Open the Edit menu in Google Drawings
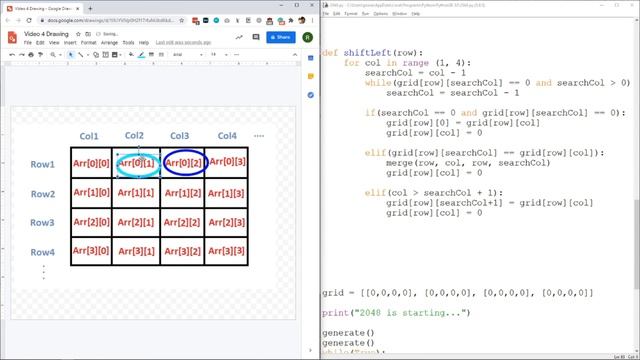 pos(40,42)
